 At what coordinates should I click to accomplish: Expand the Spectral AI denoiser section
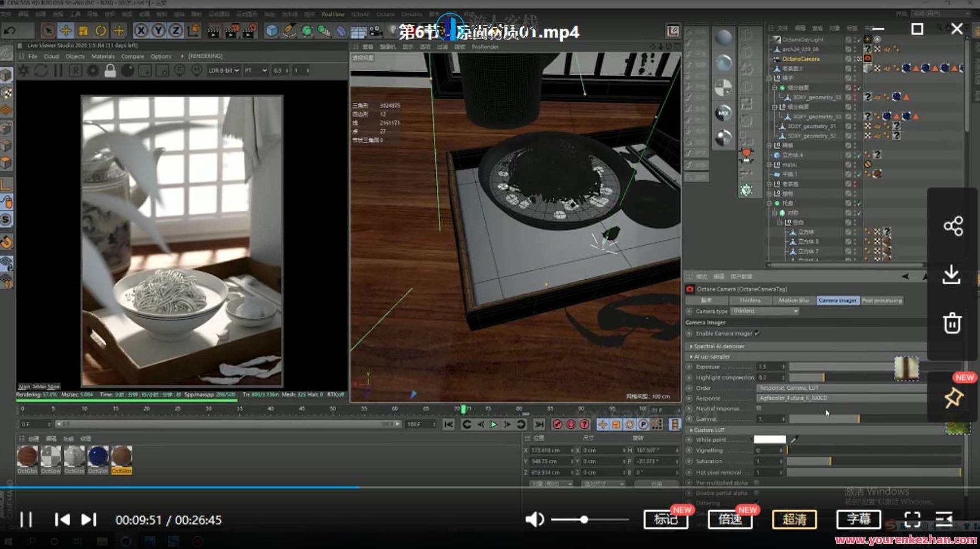(692, 345)
